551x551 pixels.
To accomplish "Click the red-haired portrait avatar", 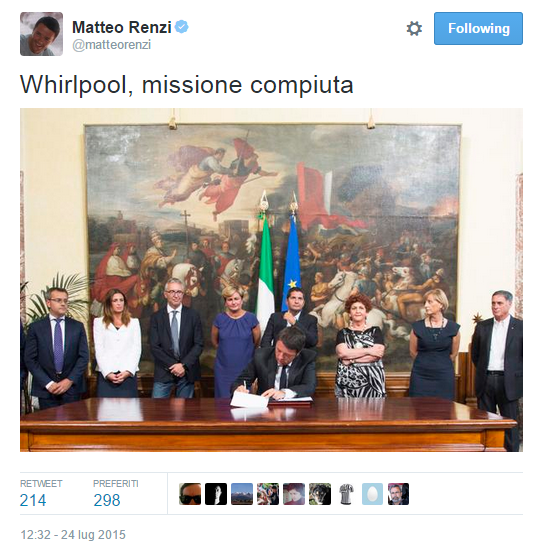I will (x=294, y=494).
